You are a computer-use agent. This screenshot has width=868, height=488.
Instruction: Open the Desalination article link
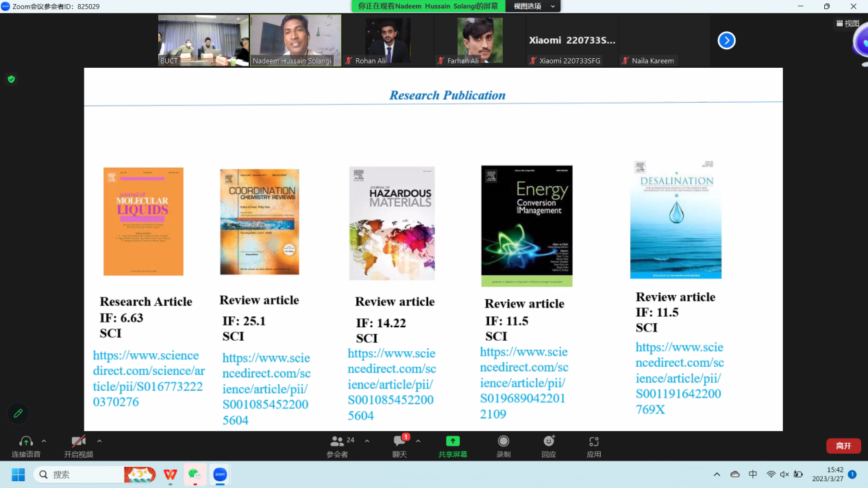680,378
